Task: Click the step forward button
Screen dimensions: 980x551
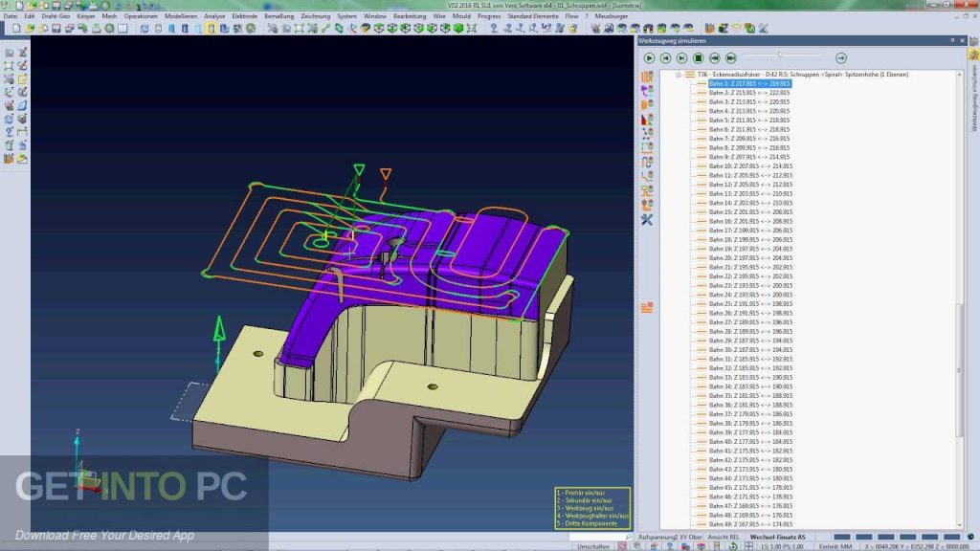Action: [682, 58]
